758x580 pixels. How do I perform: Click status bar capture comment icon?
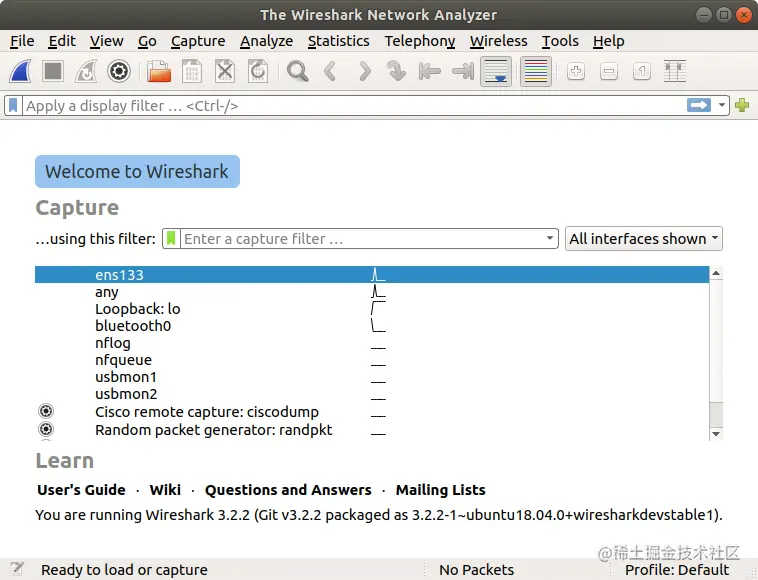pos(17,568)
